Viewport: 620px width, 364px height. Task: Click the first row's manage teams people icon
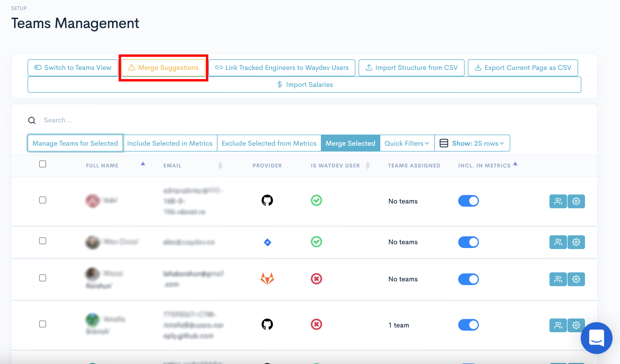click(558, 201)
